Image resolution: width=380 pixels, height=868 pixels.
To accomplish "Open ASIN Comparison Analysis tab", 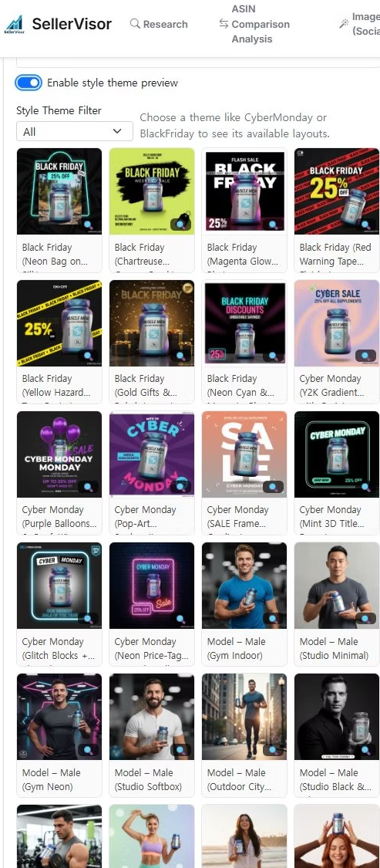I will (254, 24).
